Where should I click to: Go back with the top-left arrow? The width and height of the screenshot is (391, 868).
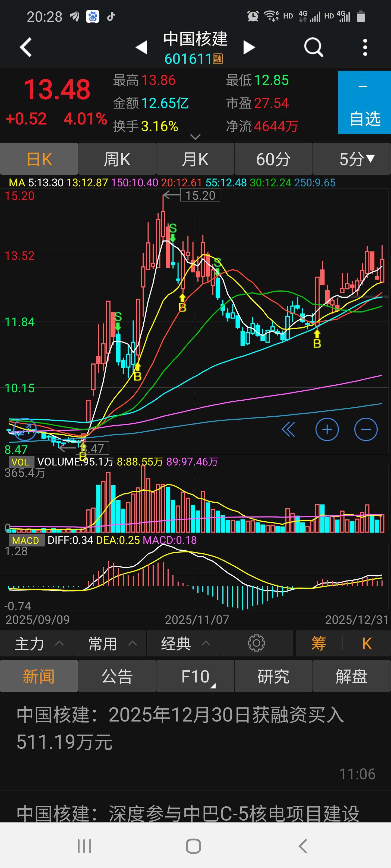(x=26, y=47)
